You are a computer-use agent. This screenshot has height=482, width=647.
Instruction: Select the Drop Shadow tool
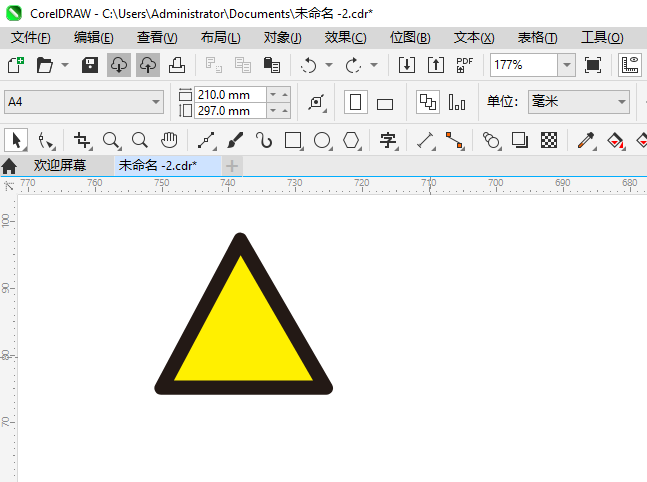point(520,140)
